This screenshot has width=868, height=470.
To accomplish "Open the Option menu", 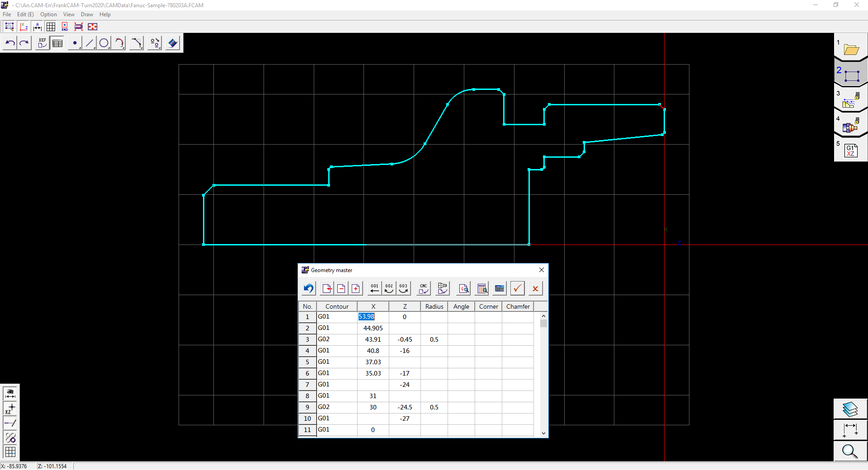I will point(48,14).
